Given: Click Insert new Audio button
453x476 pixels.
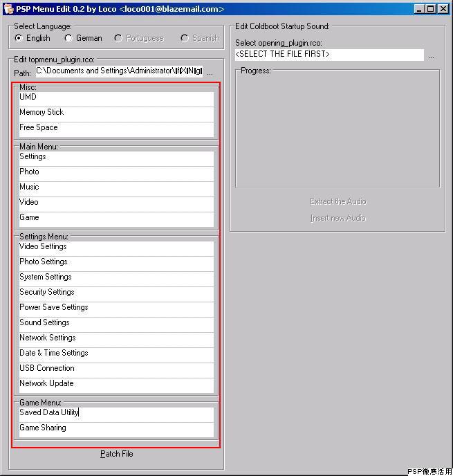Looking at the screenshot, I should click(x=338, y=218).
